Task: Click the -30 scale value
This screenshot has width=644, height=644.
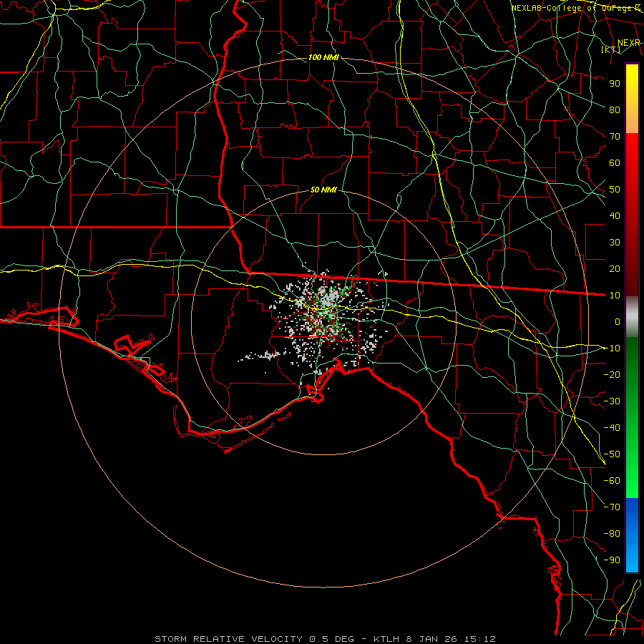Action: point(612,401)
